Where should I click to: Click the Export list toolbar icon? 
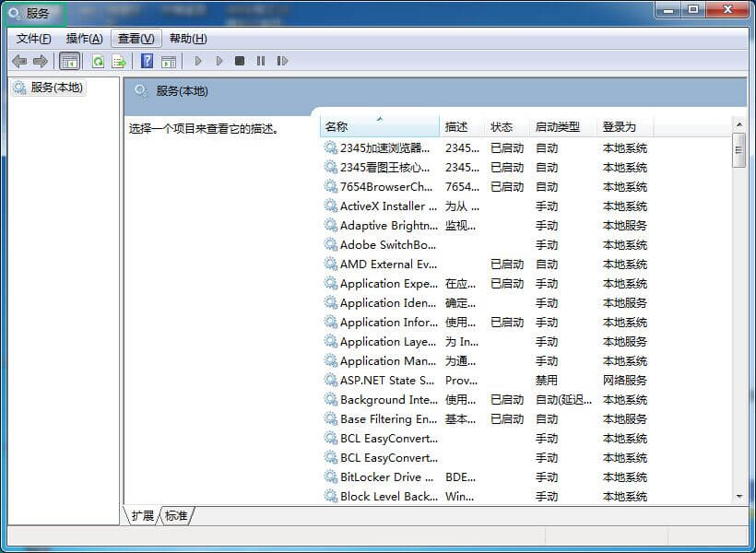[118, 62]
